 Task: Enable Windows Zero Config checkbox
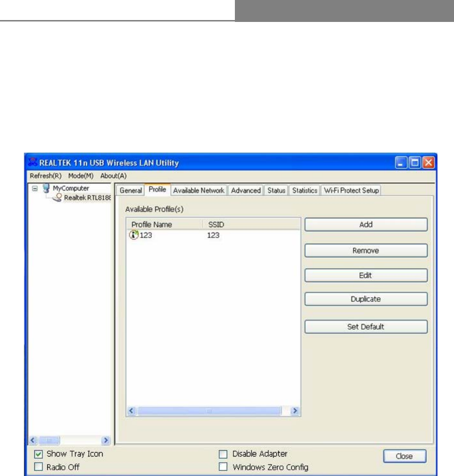[x=223, y=466]
